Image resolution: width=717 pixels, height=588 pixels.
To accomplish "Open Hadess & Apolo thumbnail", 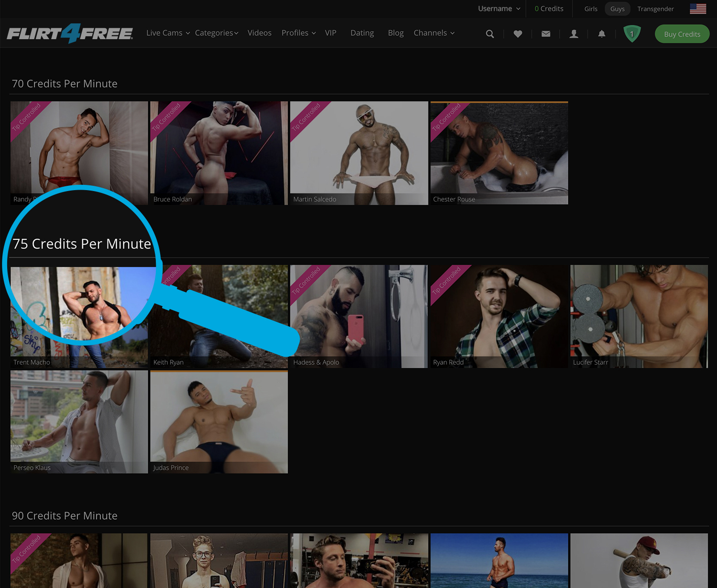I will click(359, 316).
